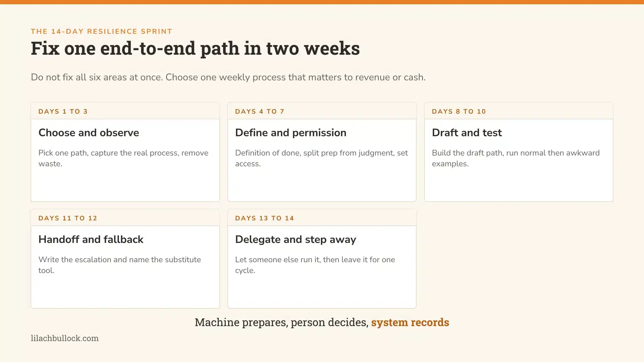Click the description "Write the escalation and name the substitute"

coord(120,265)
